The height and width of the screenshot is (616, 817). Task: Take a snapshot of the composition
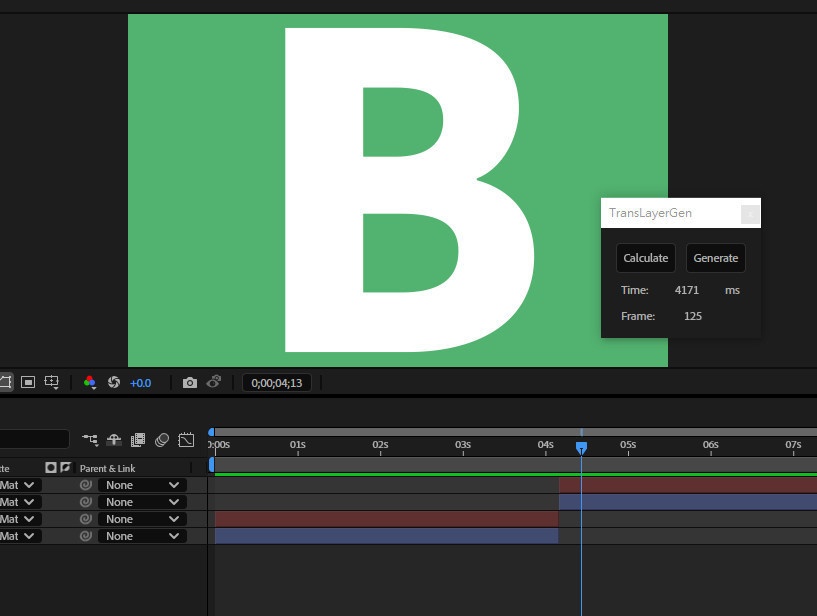pos(188,382)
